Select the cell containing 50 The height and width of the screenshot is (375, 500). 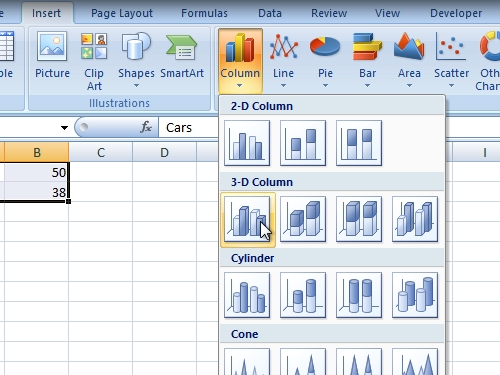click(x=36, y=172)
